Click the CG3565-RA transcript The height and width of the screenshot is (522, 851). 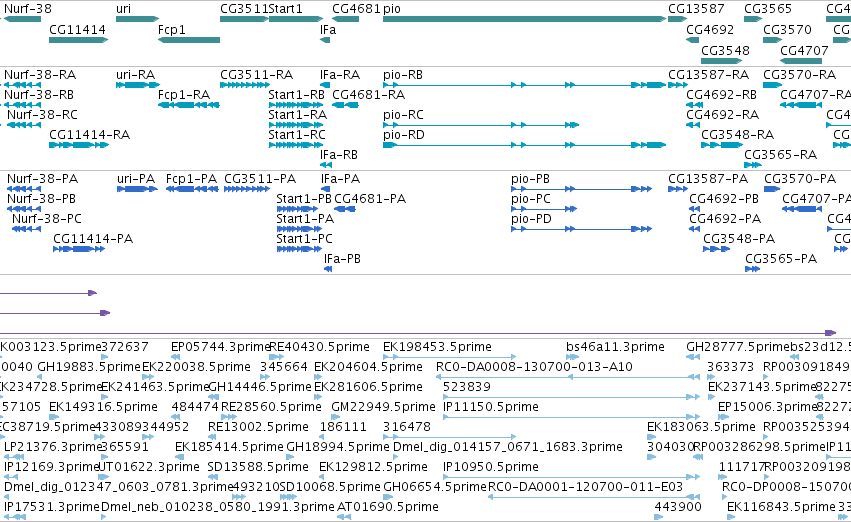tap(753, 164)
